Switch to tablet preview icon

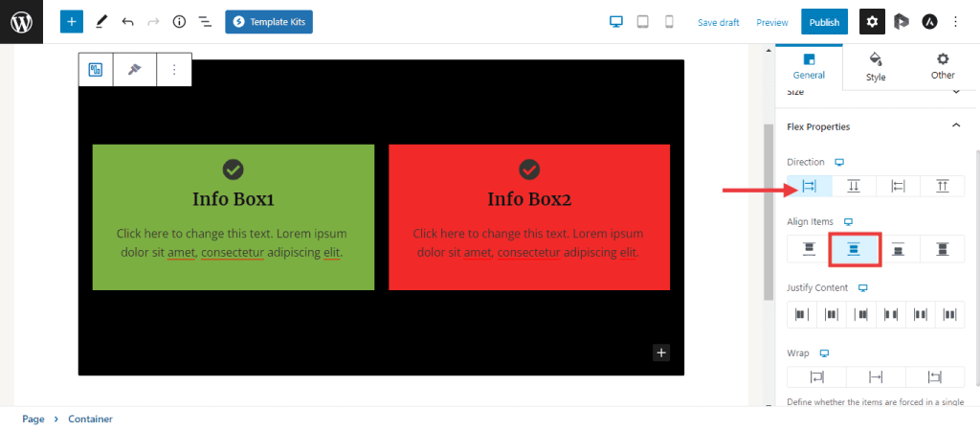click(x=643, y=21)
